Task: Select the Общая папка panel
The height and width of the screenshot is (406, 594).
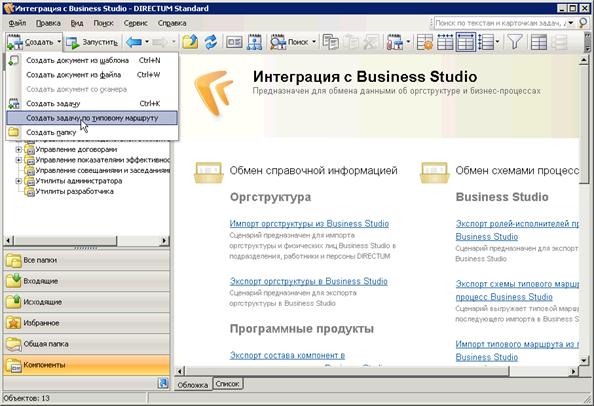Action: 87,344
